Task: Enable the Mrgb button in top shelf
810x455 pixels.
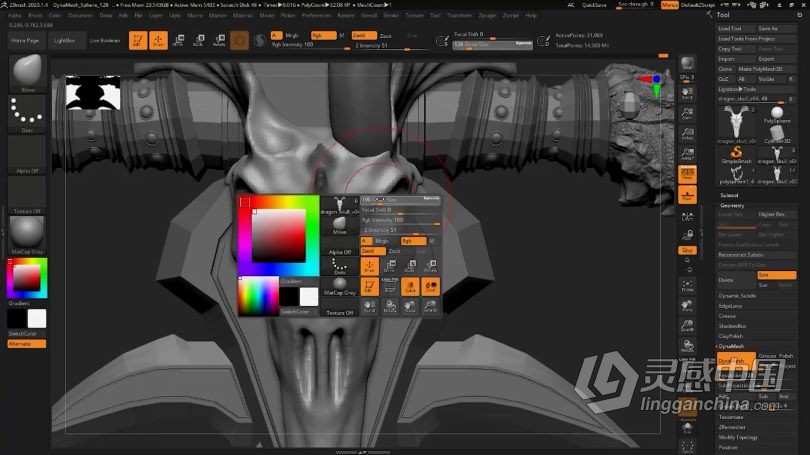Action: (x=292, y=35)
